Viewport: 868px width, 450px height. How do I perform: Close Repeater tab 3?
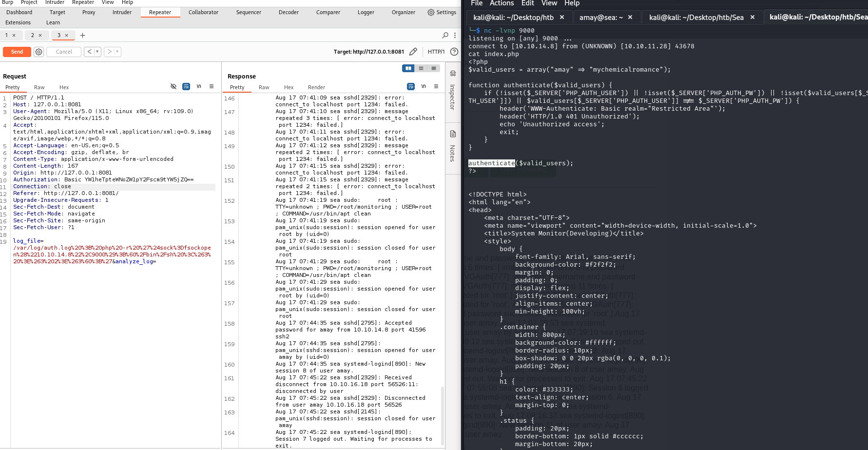(66, 35)
